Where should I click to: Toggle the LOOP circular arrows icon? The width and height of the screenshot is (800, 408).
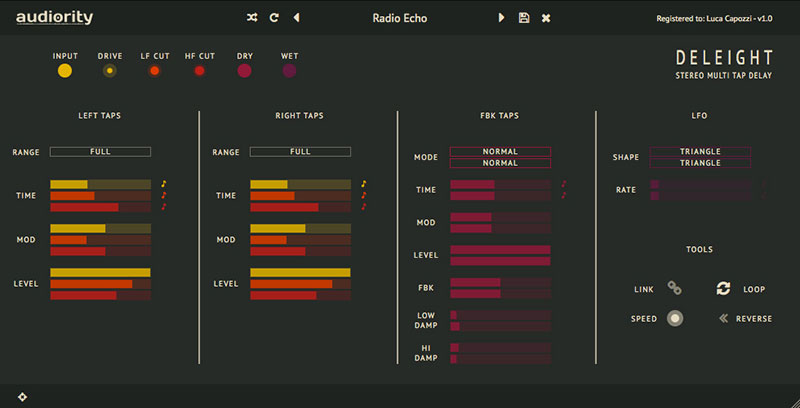coord(723,289)
